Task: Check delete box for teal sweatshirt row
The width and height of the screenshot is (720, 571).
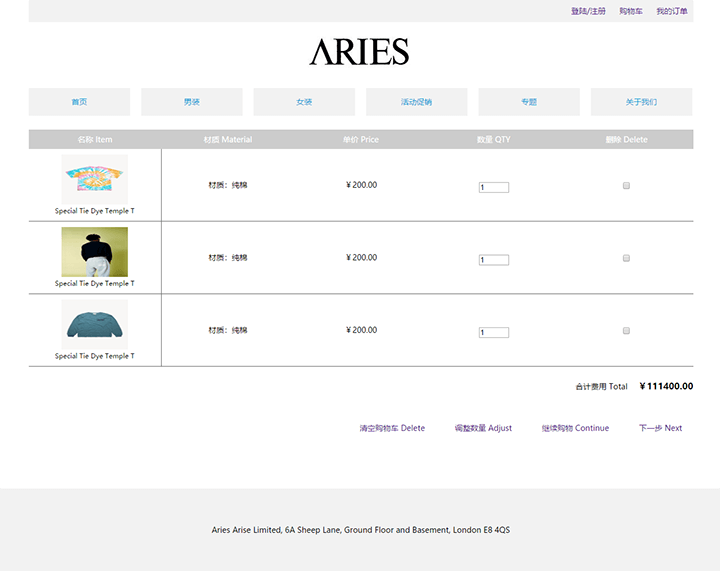Action: tap(626, 330)
